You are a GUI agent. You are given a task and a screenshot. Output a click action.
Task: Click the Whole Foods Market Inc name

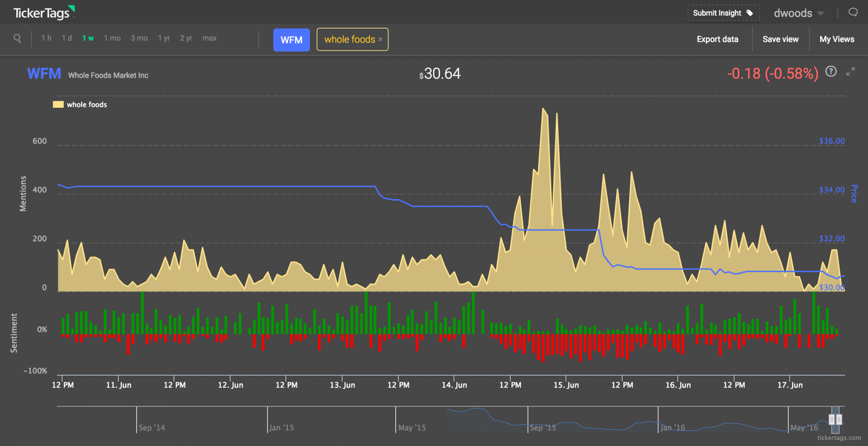pyautogui.click(x=108, y=75)
